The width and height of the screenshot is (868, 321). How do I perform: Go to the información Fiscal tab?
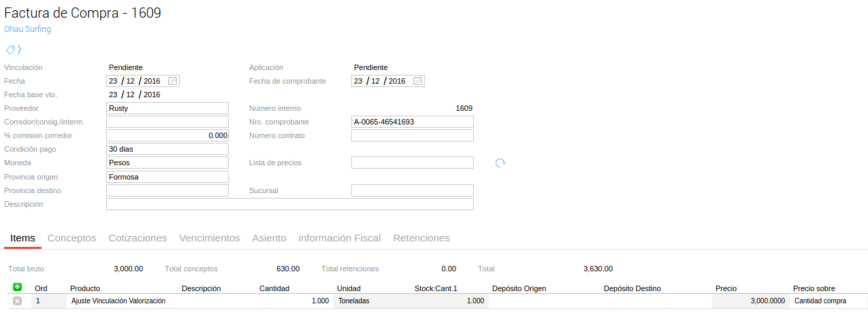click(x=340, y=238)
